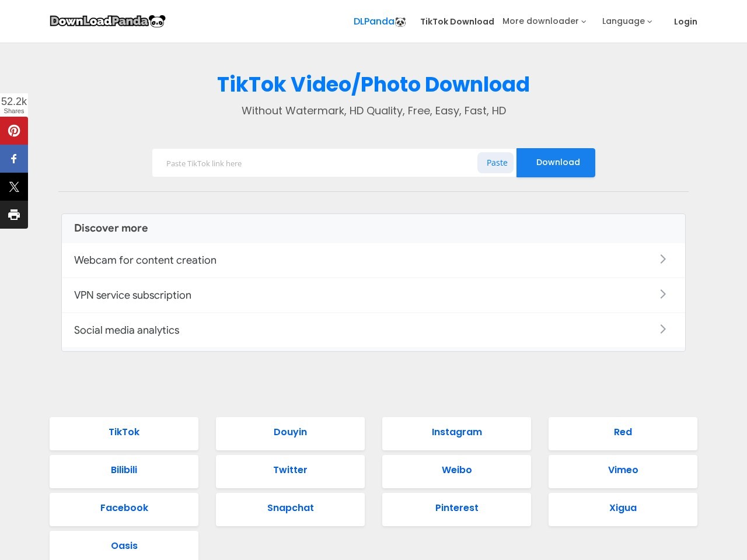
Task: Select the Bilibili downloader
Action: 124,471
